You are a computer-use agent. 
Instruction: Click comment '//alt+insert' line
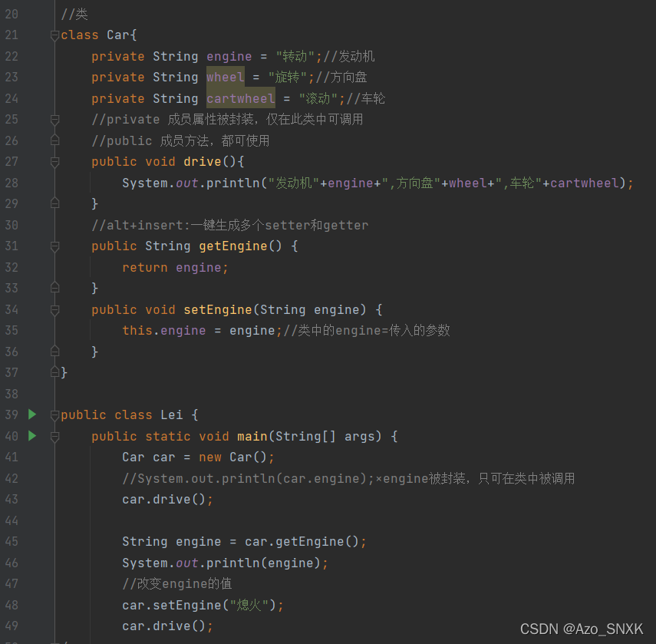tap(229, 225)
